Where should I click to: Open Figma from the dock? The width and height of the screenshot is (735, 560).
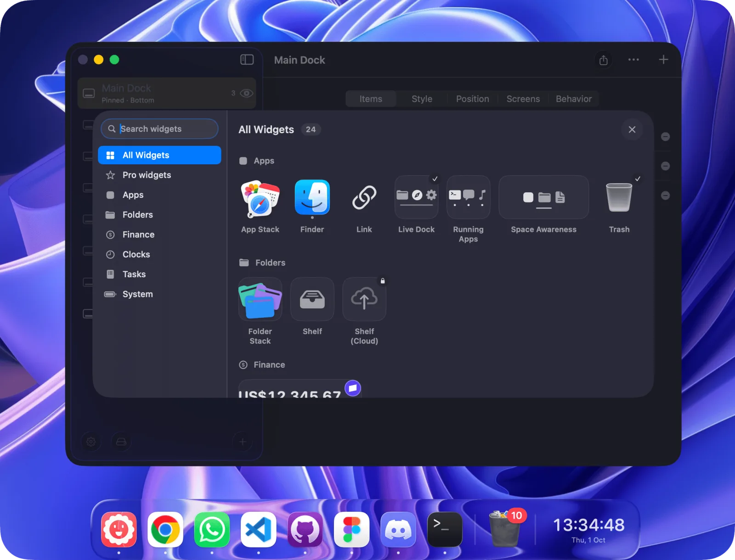(352, 530)
